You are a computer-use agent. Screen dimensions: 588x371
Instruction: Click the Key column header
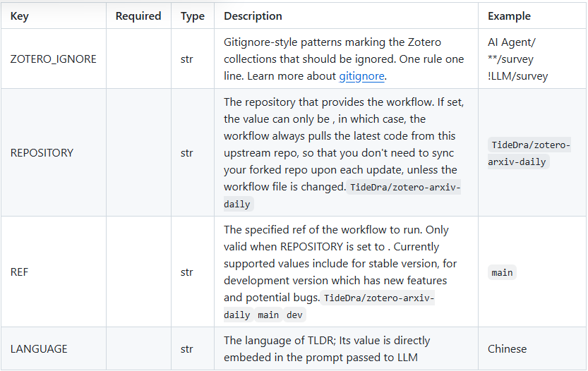click(x=20, y=16)
